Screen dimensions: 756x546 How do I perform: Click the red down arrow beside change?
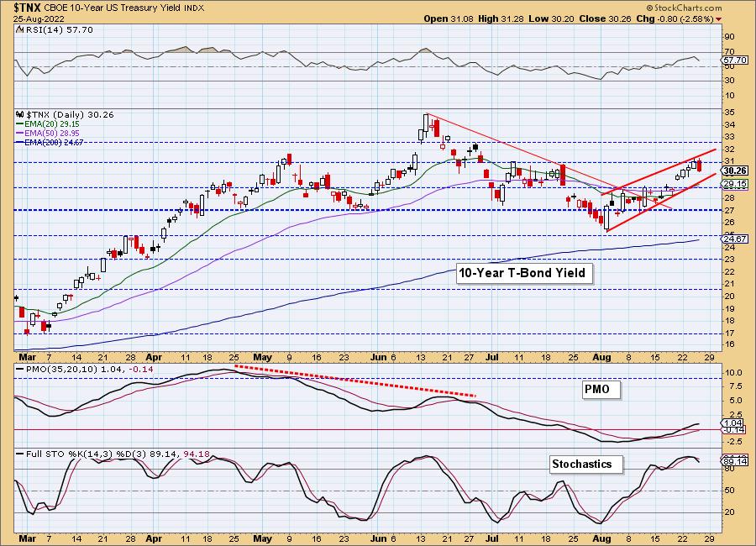pyautogui.click(x=719, y=19)
